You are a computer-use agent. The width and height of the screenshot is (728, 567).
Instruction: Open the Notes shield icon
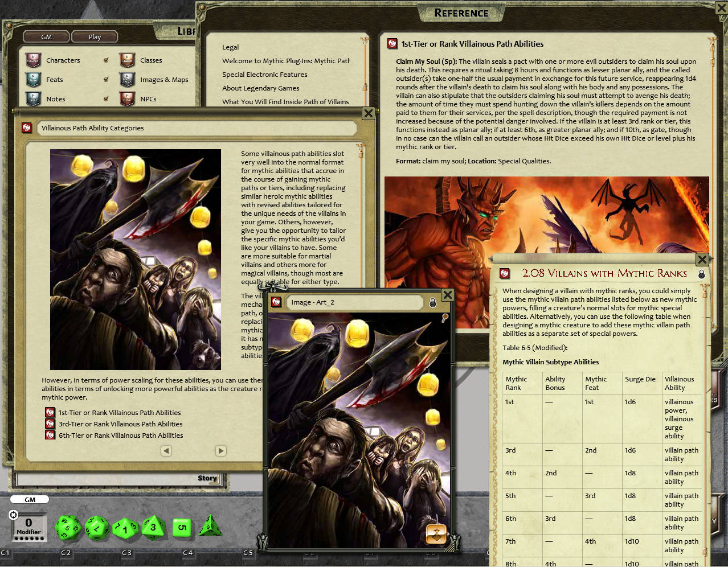point(33,98)
